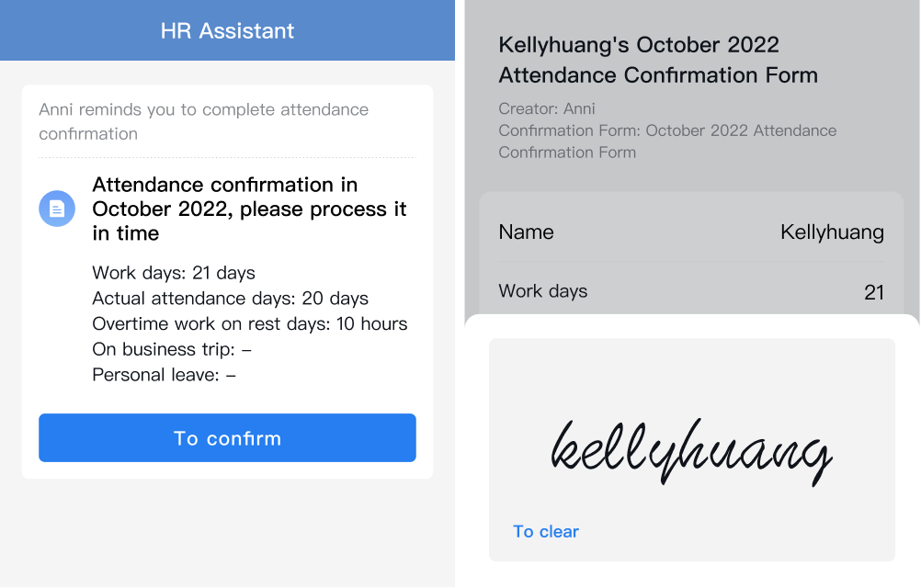Clear the signature with To clear
Image resolution: width=921 pixels, height=588 pixels.
[546, 532]
